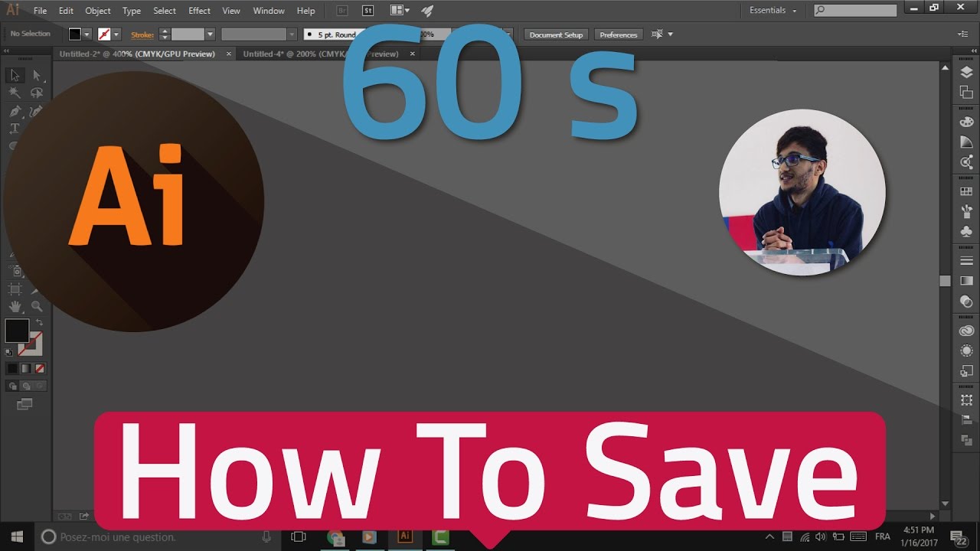Viewport: 980px width, 551px height.
Task: Open the Pathfinder panel
Action: 966,440
